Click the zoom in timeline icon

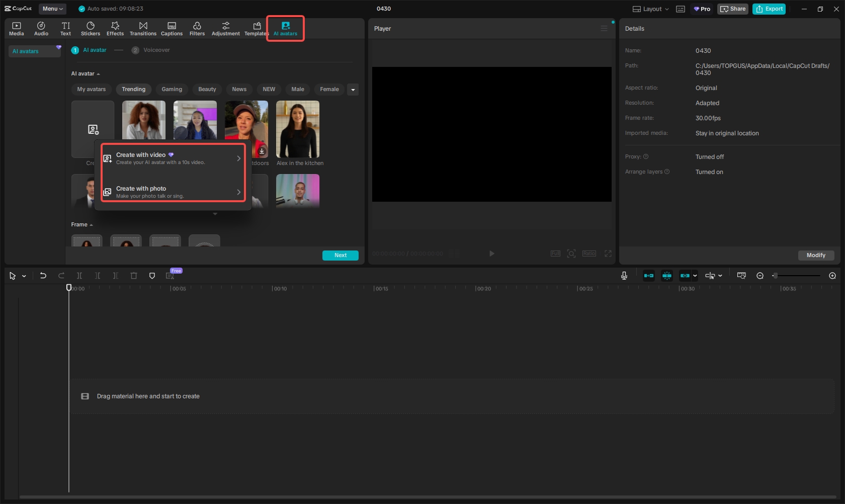pos(832,276)
